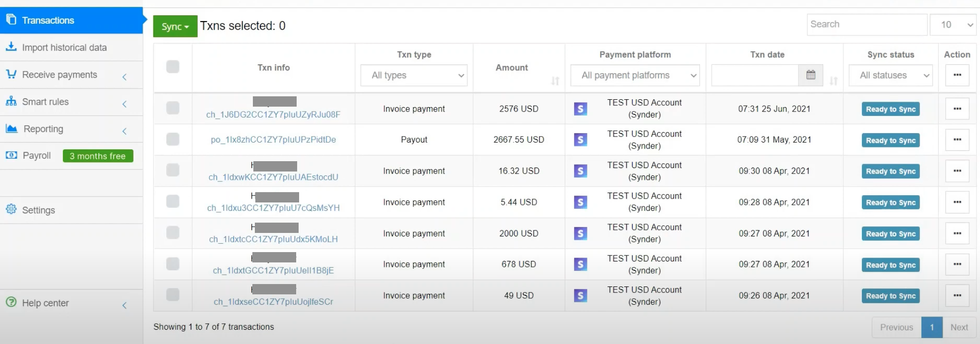This screenshot has height=344, width=980.
Task: Click Ready to Sync for the 2576 USD row
Action: click(x=890, y=109)
